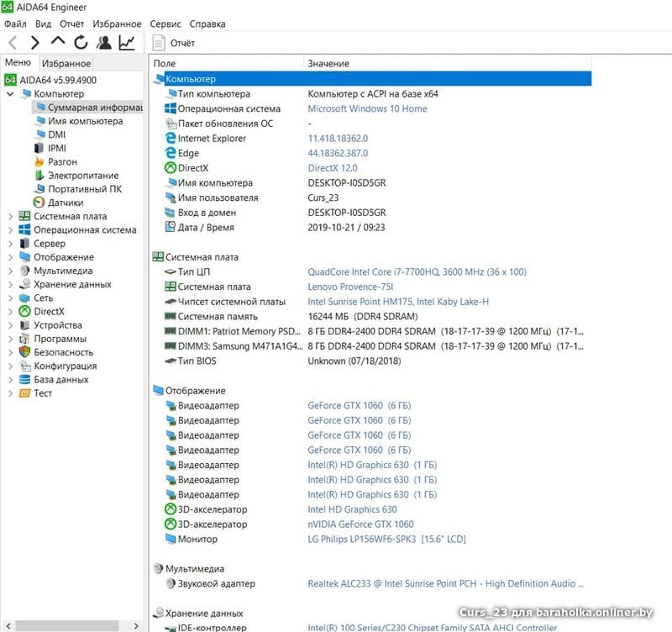Viewport: 672px width, 632px height.
Task: Expand the Сеть tree node
Action: pyautogui.click(x=10, y=298)
